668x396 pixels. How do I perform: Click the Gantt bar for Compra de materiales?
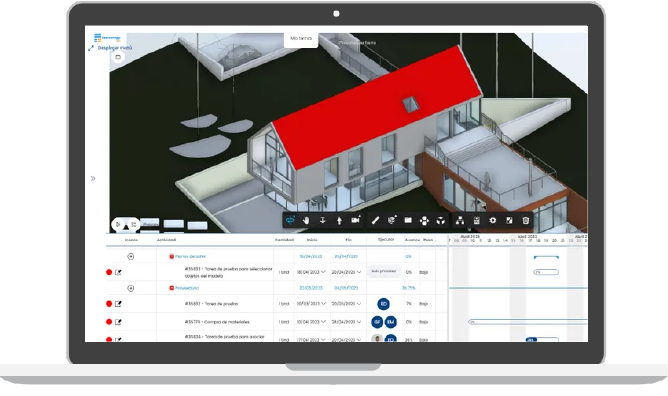click(527, 322)
